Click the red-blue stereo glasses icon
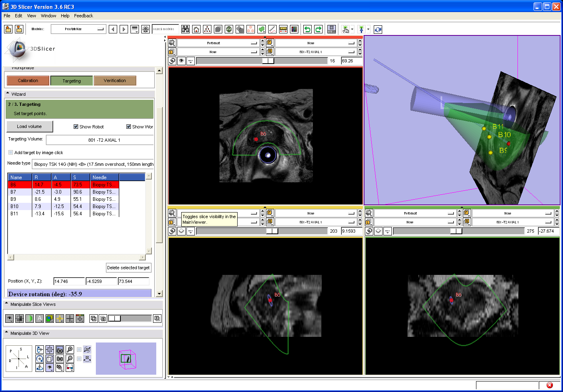This screenshot has width=563, height=392. tap(70, 367)
